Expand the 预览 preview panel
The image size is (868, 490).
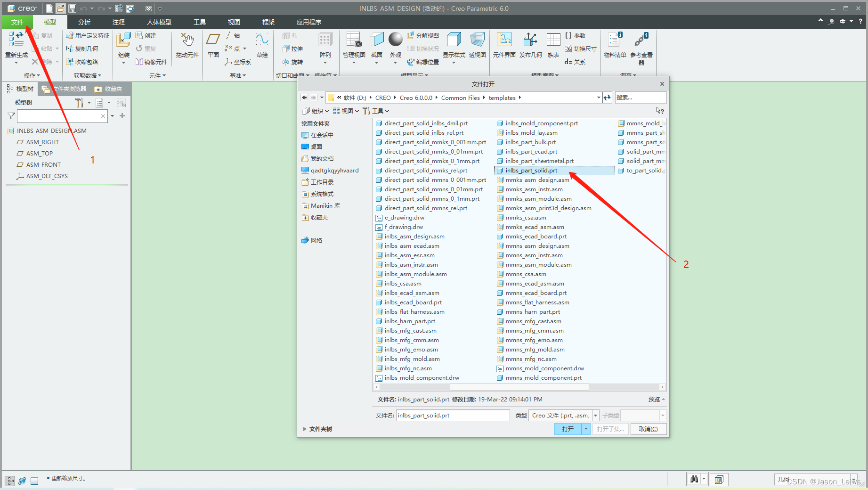657,399
